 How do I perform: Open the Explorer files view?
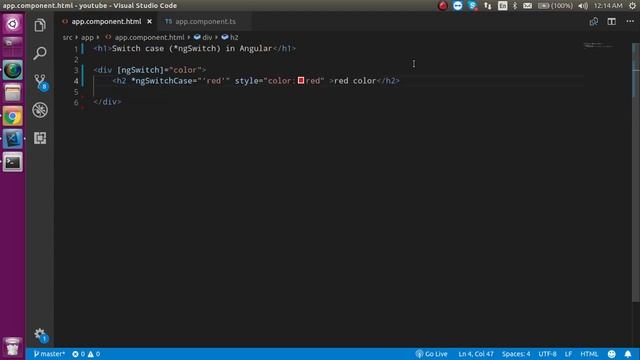click(40, 25)
